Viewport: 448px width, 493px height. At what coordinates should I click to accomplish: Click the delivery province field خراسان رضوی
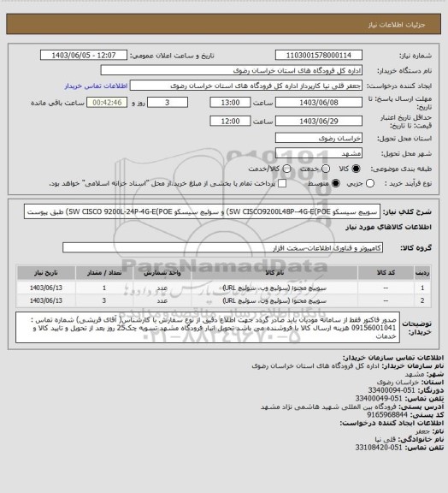[319, 138]
